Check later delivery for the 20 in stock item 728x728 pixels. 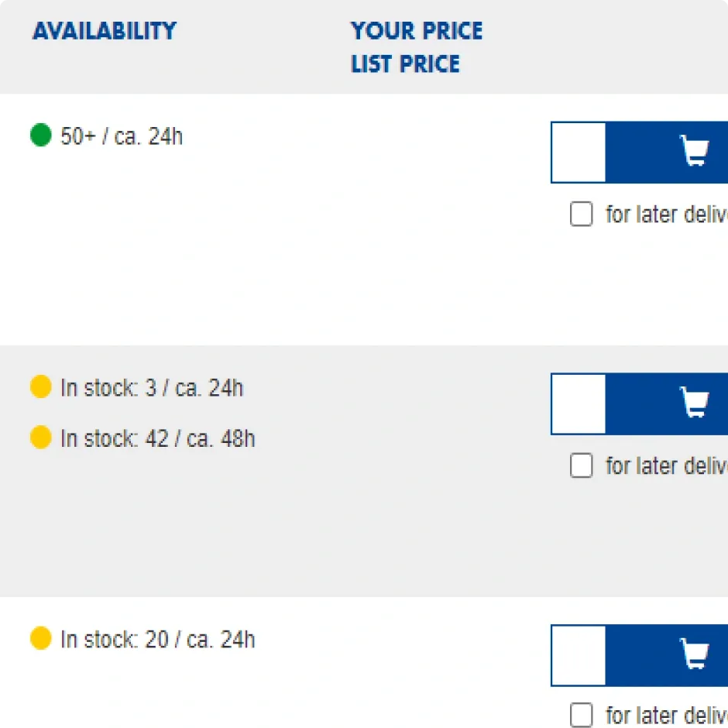click(x=581, y=715)
